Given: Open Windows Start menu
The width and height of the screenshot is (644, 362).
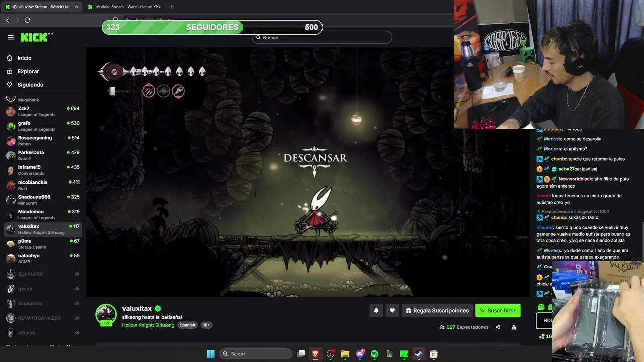Looking at the screenshot, I should pos(211,354).
